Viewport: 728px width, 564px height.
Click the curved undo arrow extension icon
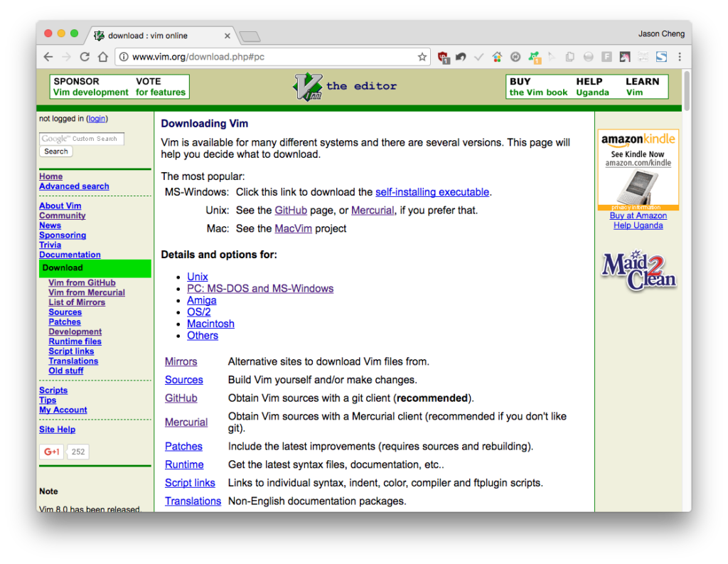(x=461, y=57)
